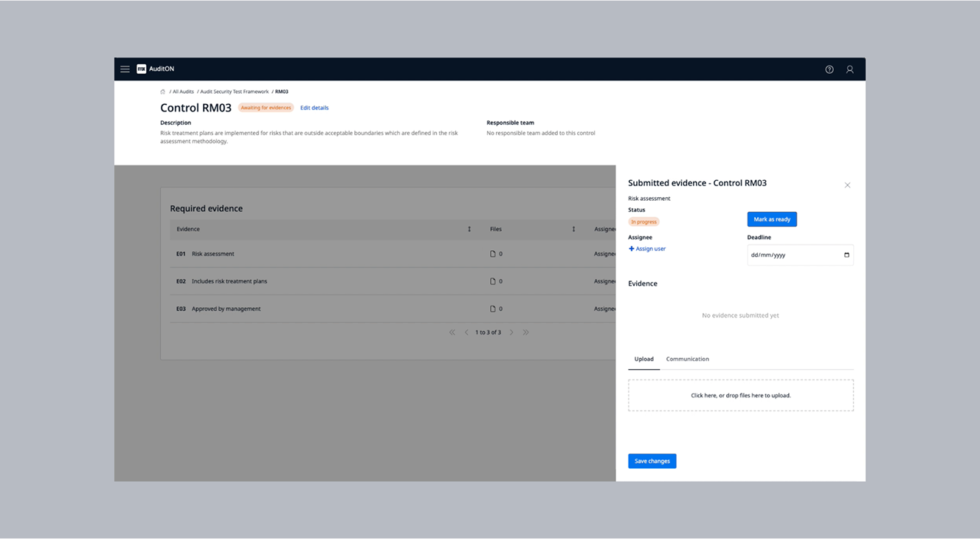Switch to the Communication tab
This screenshot has width=980, height=539.
pyautogui.click(x=687, y=359)
